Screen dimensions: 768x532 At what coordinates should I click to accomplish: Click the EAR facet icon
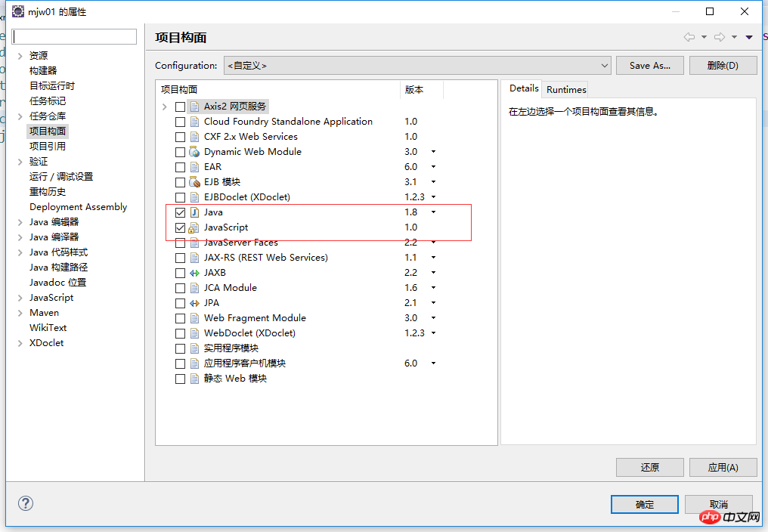194,167
